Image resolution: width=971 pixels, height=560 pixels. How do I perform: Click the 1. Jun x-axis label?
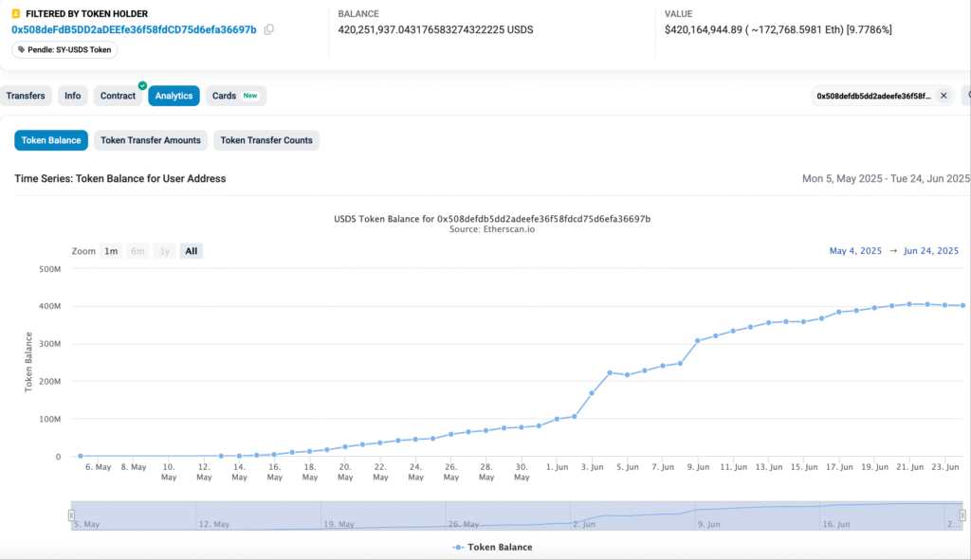557,467
